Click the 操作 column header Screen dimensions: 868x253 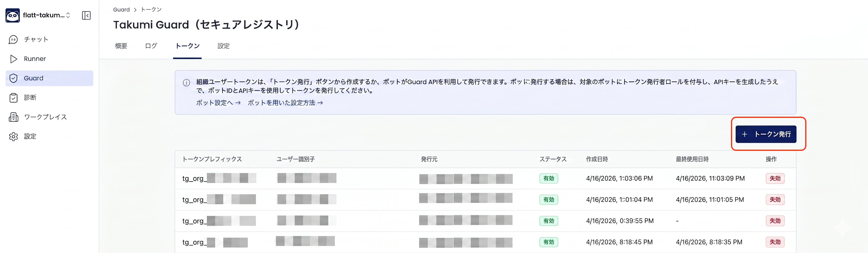click(x=771, y=159)
